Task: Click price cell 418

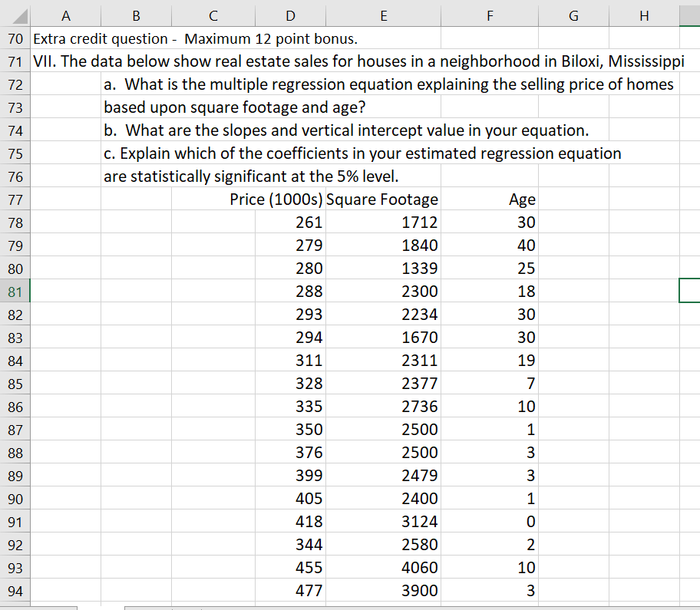Action: 291,521
